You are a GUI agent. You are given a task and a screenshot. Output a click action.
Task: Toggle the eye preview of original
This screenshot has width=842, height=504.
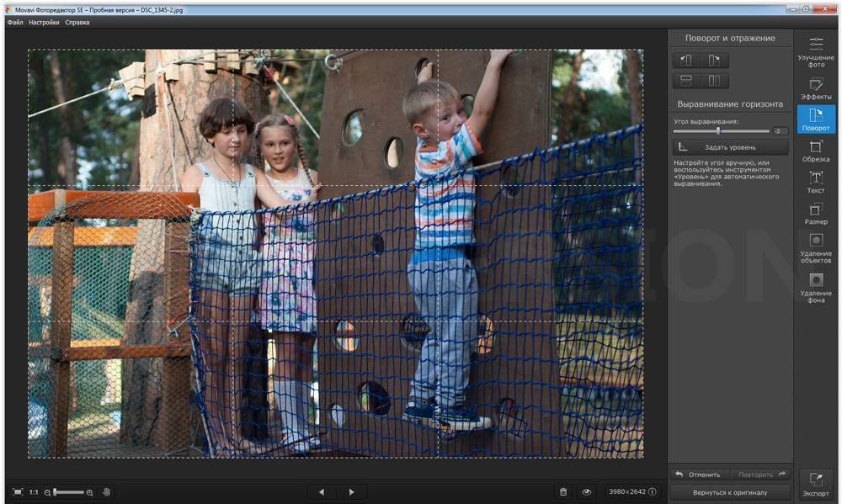[586, 492]
